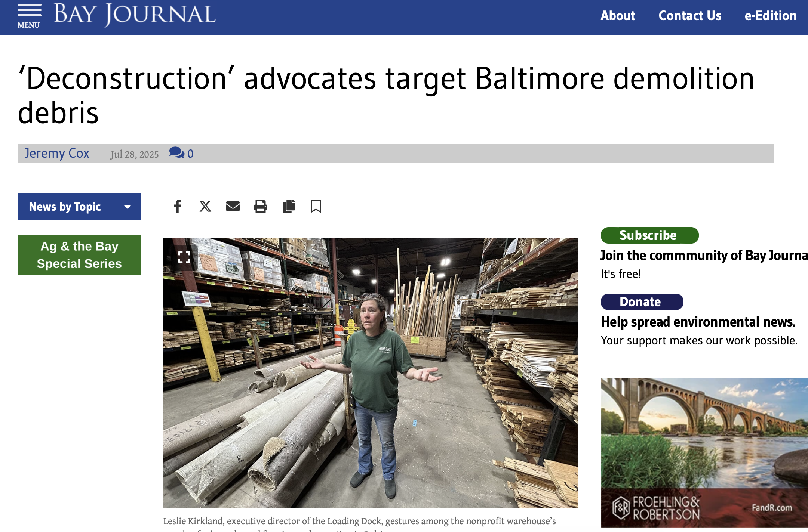Image resolution: width=808 pixels, height=532 pixels.
Task: Open author Jeremy Cox's page
Action: (57, 153)
